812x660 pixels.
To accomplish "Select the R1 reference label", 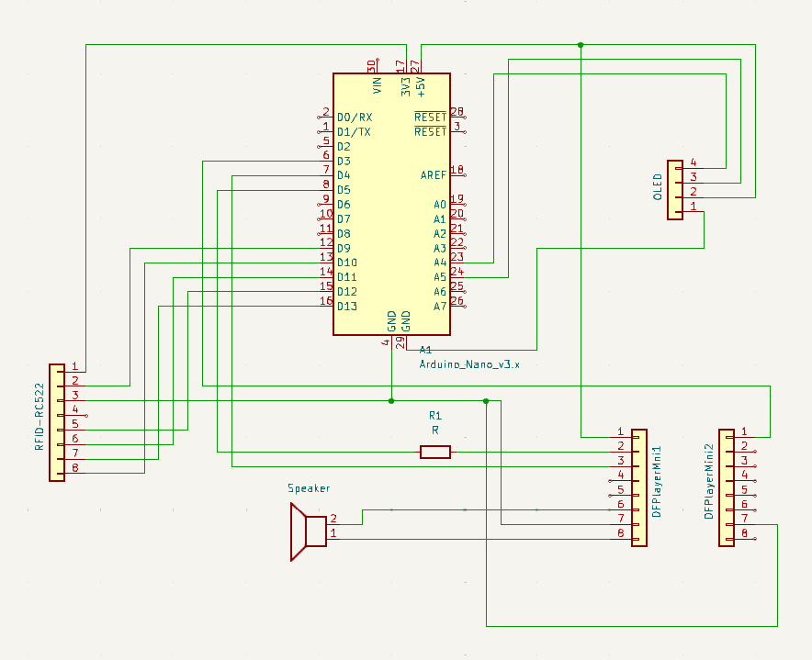I will coord(435,416).
